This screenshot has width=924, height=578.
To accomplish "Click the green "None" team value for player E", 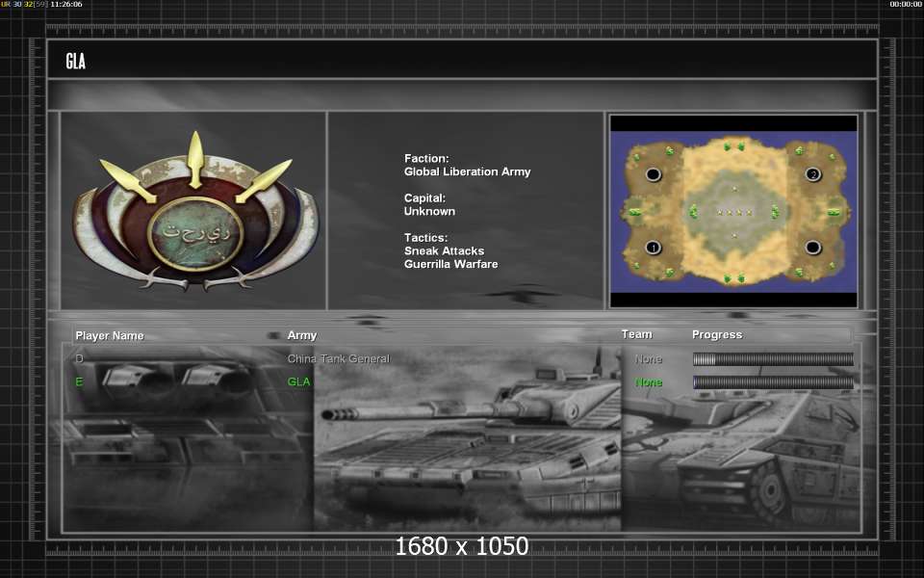I will pyautogui.click(x=649, y=382).
